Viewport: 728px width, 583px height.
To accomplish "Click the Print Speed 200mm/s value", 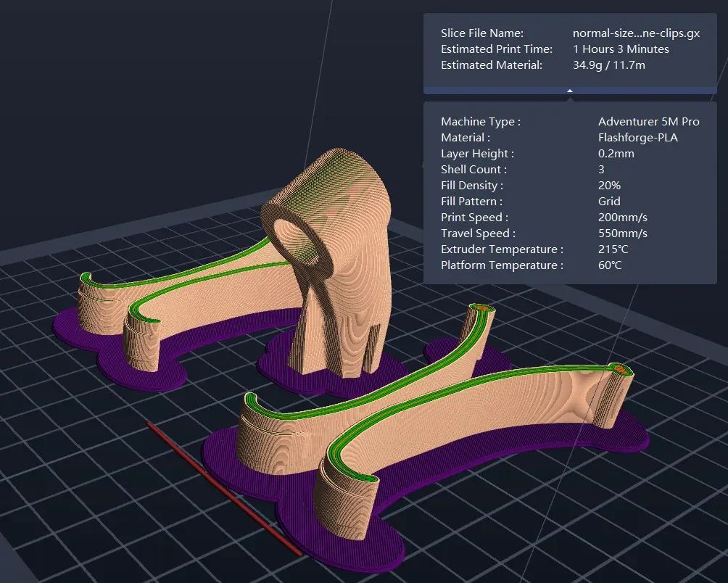I will [x=623, y=218].
